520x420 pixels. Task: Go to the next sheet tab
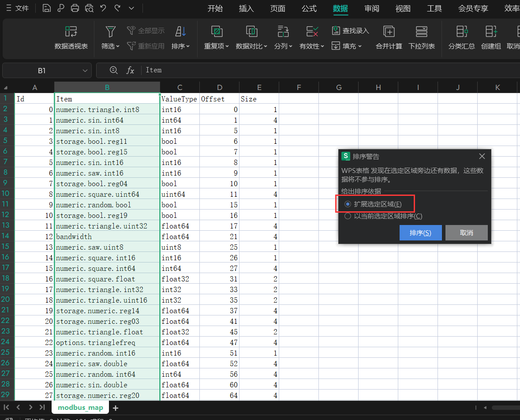[x=30, y=407]
